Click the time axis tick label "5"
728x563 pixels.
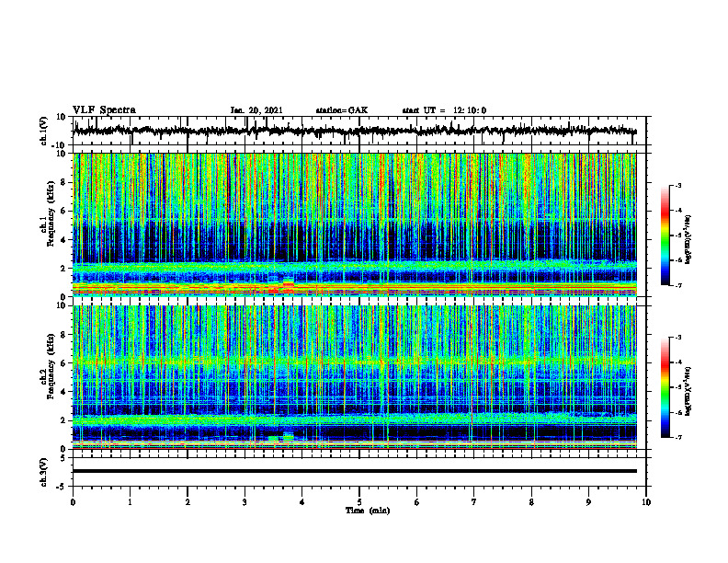359,502
